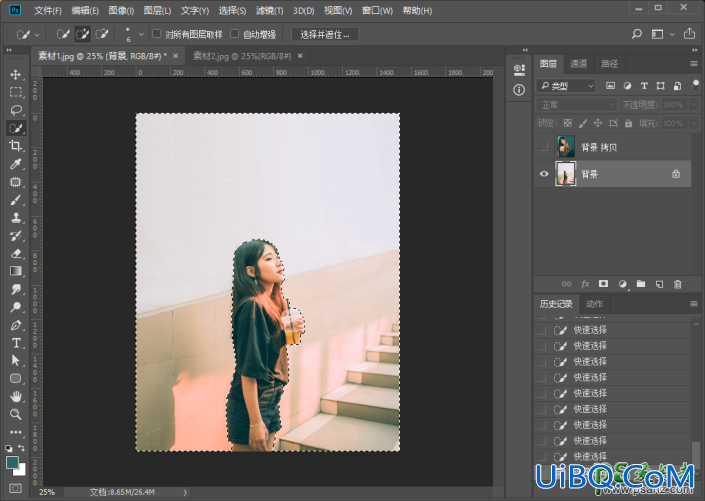Viewport: 705px width, 501px height.
Task: Click the Delete layer trash icon
Action: click(678, 284)
